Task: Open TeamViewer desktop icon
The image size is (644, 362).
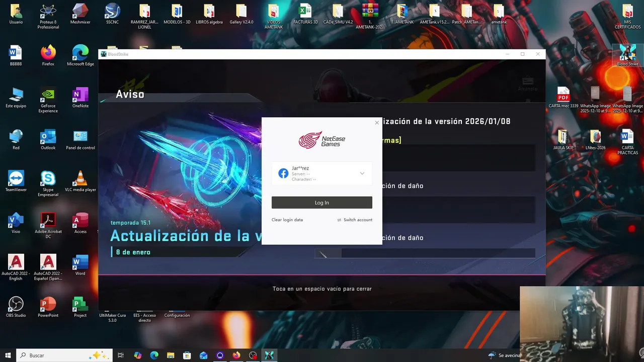Action: 16,181
